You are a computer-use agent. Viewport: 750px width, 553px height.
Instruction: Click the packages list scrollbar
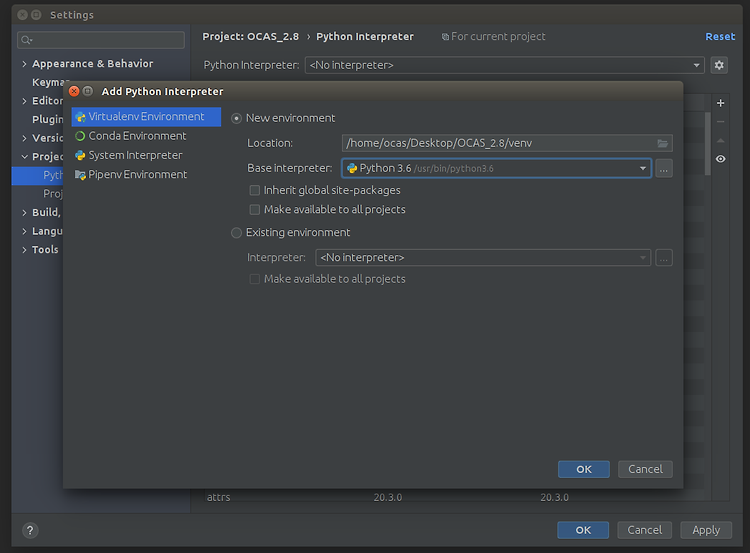point(707,144)
